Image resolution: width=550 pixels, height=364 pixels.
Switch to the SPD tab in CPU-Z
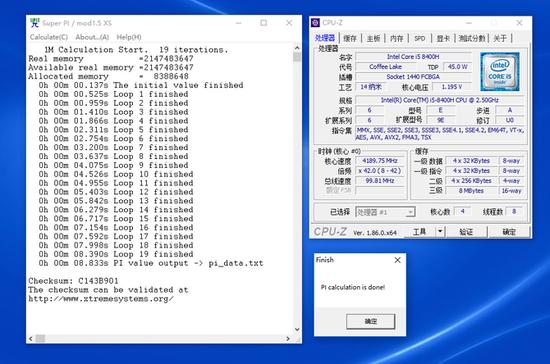[x=420, y=38]
